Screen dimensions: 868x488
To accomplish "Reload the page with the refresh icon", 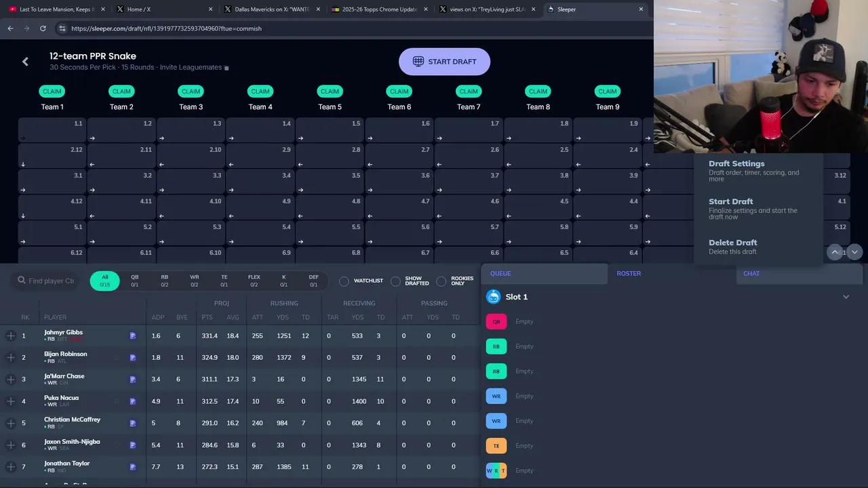I will [43, 28].
